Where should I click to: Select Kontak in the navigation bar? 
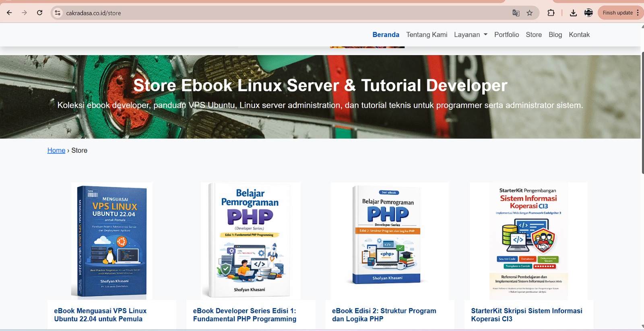click(579, 35)
